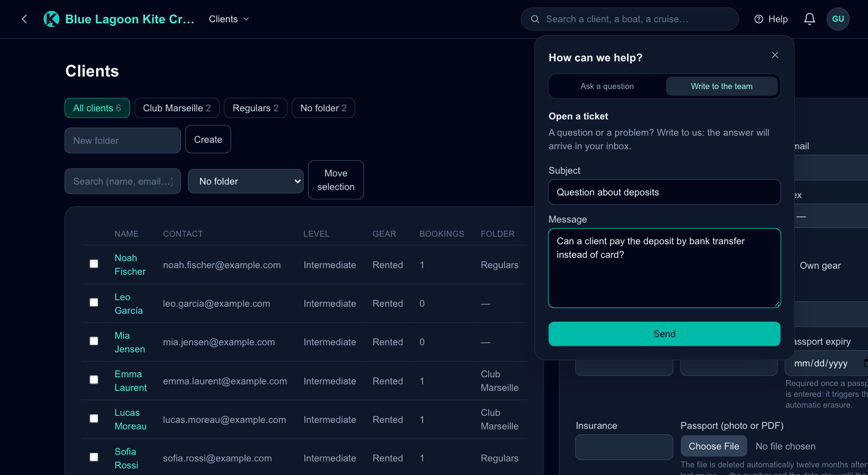Click lucas.moreau@example.com email
Screen dimensions: 868x475
click(x=225, y=420)
